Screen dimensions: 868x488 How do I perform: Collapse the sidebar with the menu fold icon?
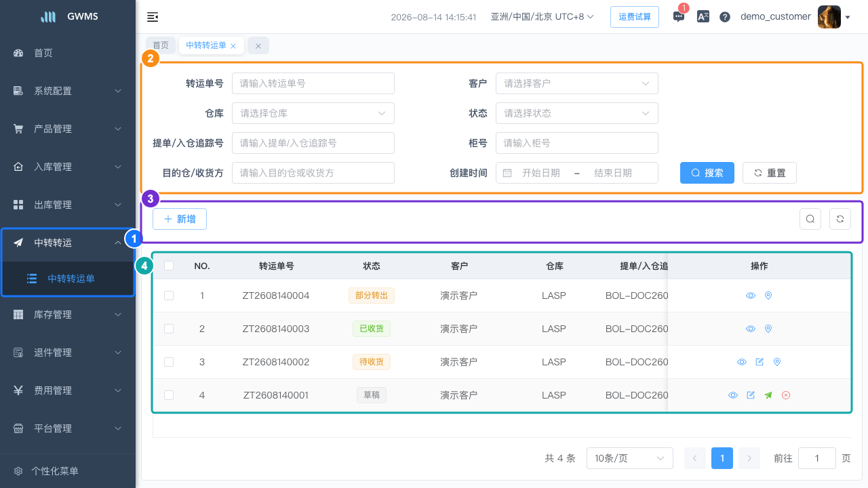153,17
